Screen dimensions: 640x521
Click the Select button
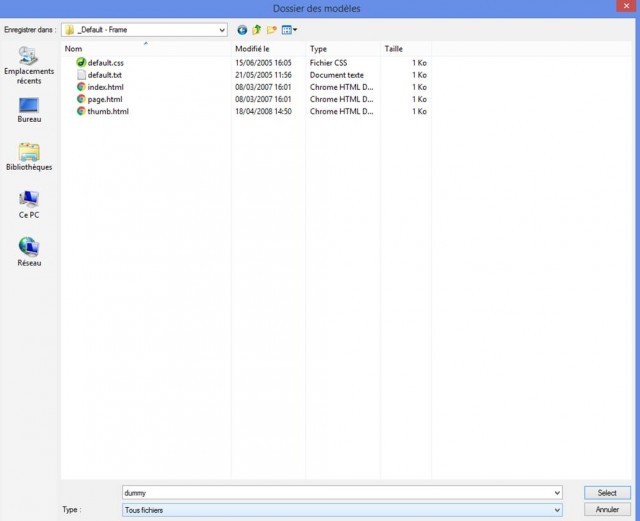click(x=607, y=493)
